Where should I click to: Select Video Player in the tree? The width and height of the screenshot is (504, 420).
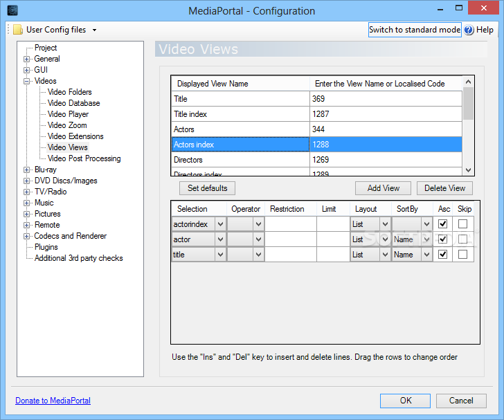coord(68,114)
